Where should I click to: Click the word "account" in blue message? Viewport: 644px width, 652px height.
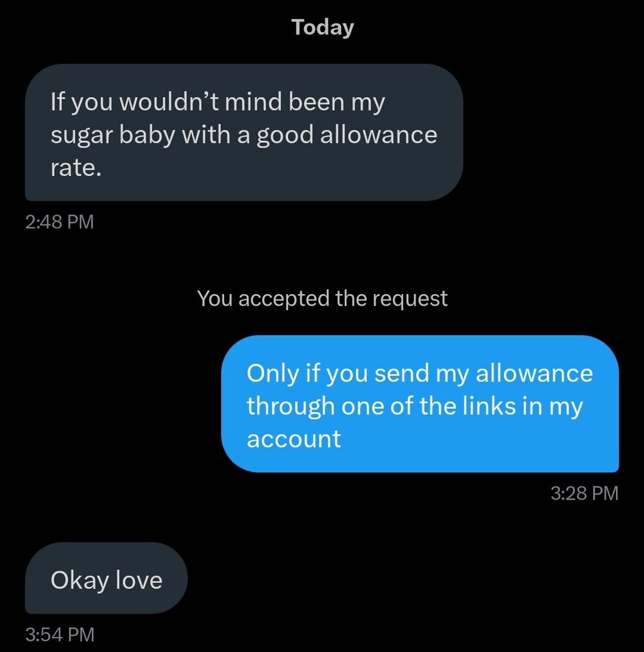(293, 438)
